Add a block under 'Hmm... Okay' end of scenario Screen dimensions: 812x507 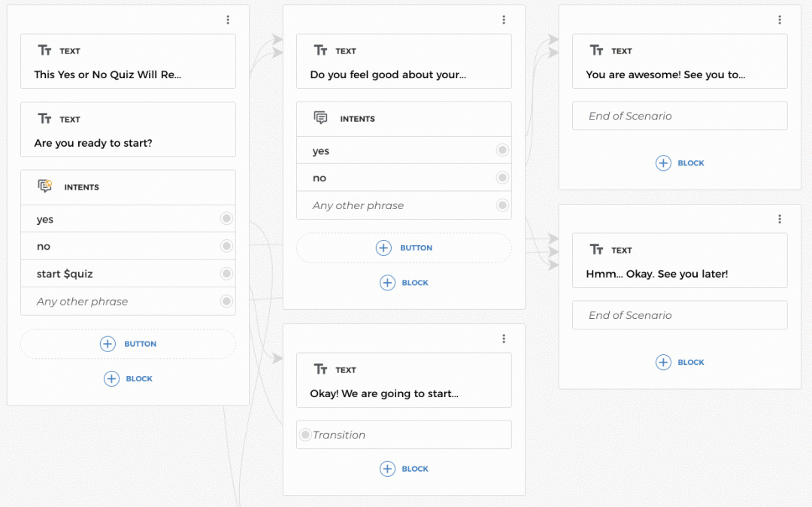point(680,363)
